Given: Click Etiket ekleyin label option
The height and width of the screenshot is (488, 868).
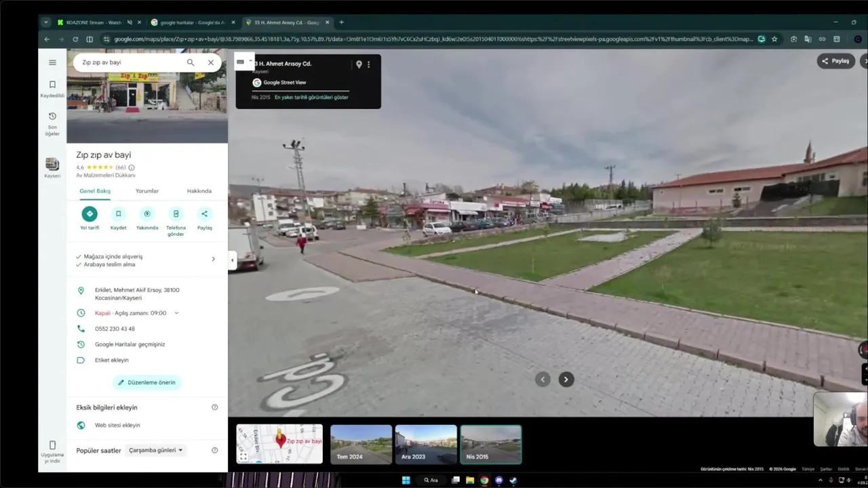Looking at the screenshot, I should [111, 360].
